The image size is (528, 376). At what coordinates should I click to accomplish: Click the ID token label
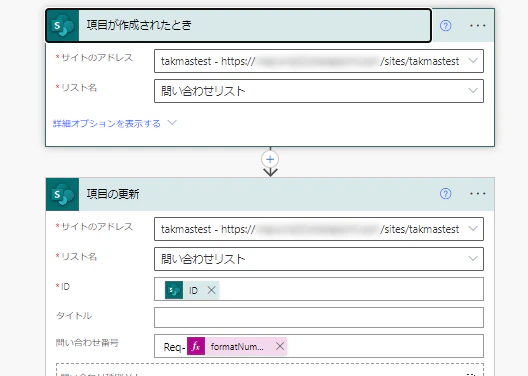(x=193, y=290)
